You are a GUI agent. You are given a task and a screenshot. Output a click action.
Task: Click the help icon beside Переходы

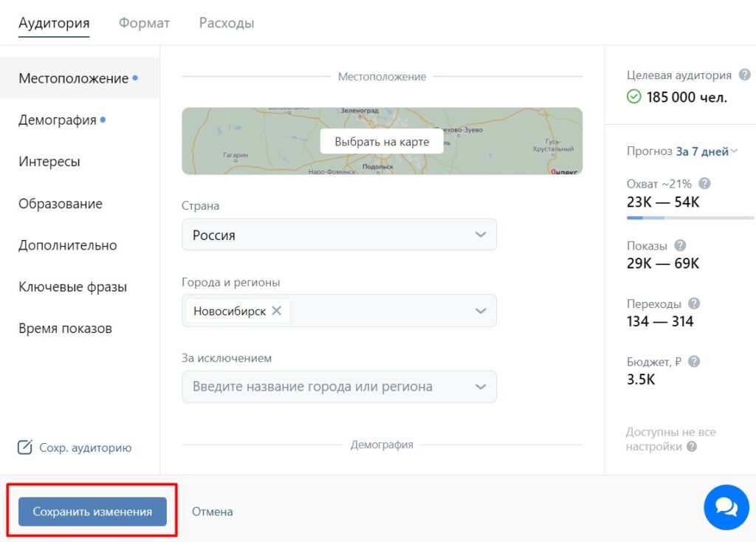coord(694,303)
